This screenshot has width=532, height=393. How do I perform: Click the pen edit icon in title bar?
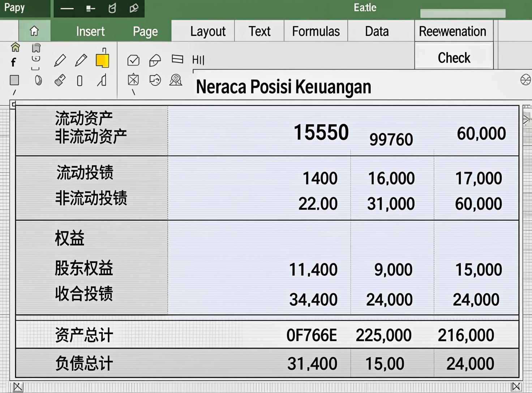[x=134, y=8]
